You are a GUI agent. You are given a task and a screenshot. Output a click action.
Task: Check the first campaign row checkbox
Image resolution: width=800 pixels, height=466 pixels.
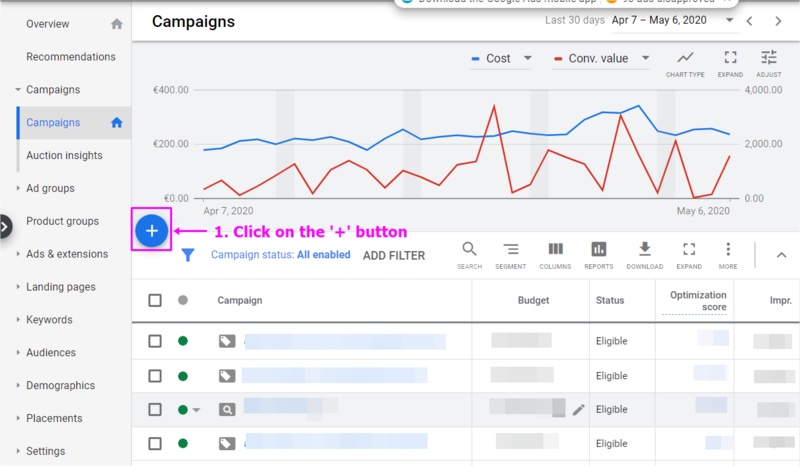pos(155,341)
